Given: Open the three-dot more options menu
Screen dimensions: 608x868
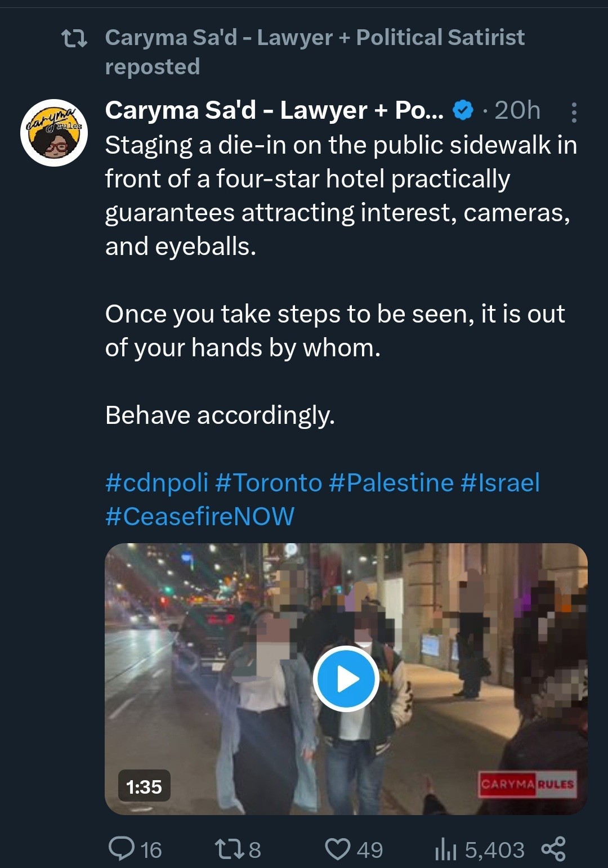Looking at the screenshot, I should (x=574, y=113).
